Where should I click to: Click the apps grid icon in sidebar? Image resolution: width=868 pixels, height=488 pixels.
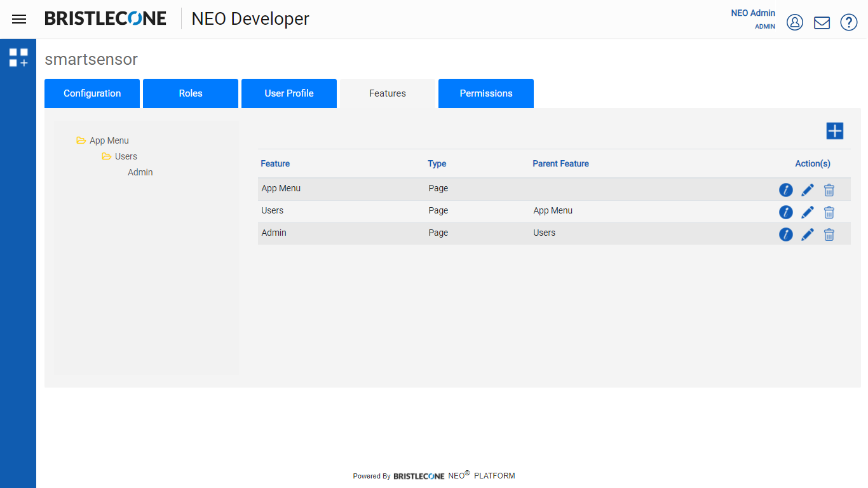18,57
